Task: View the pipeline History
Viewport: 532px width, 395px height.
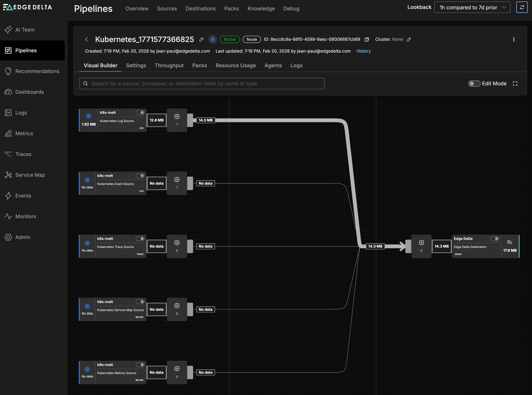Action: [x=363, y=51]
